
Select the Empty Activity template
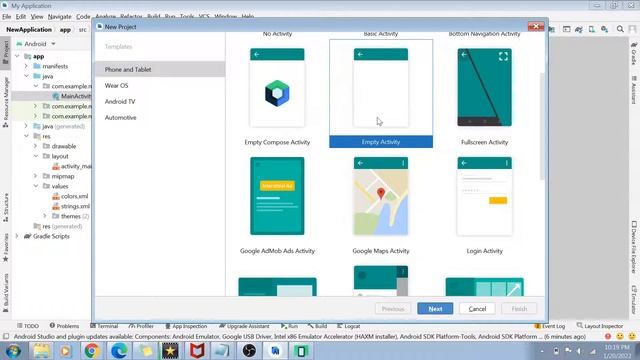381,93
